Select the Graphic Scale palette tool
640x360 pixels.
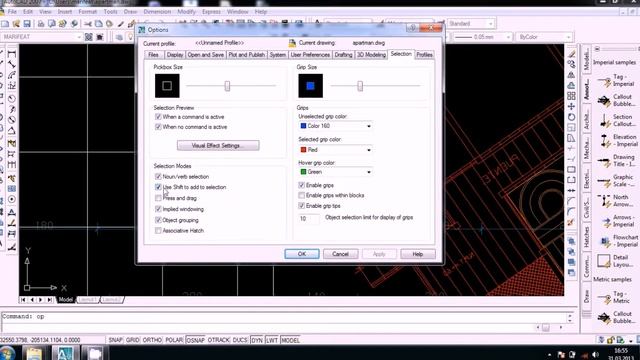click(x=616, y=180)
